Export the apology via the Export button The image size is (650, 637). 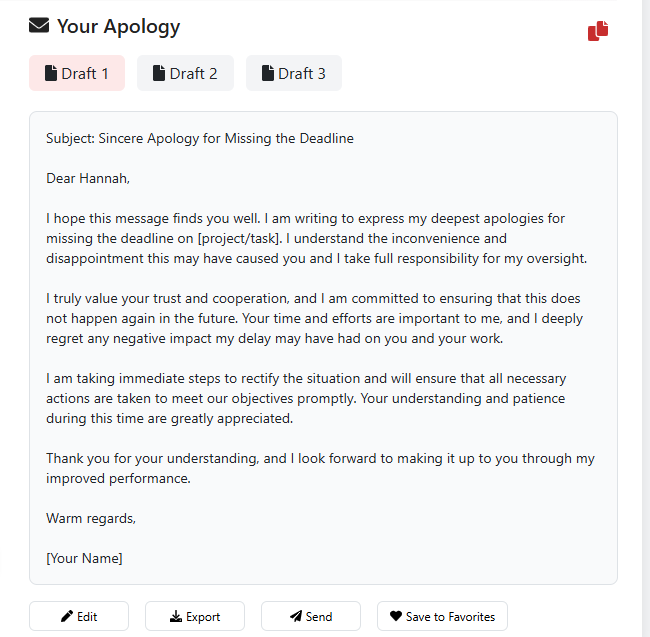(x=195, y=616)
